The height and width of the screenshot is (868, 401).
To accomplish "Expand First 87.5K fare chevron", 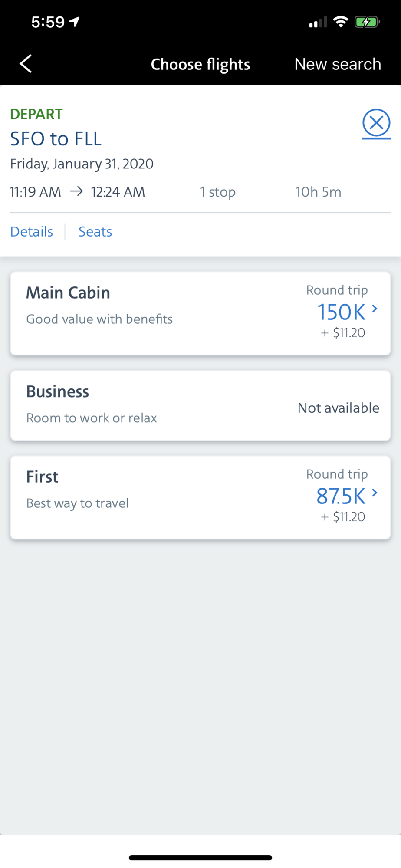I will (x=375, y=493).
